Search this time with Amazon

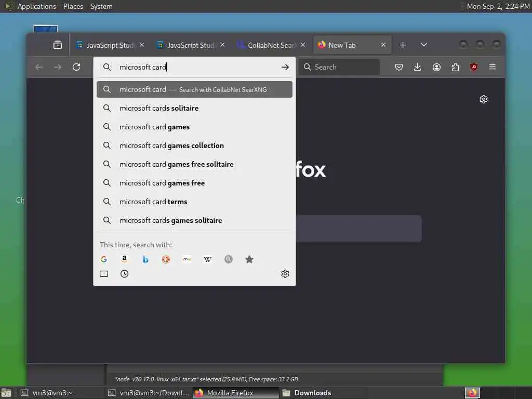[125, 260]
